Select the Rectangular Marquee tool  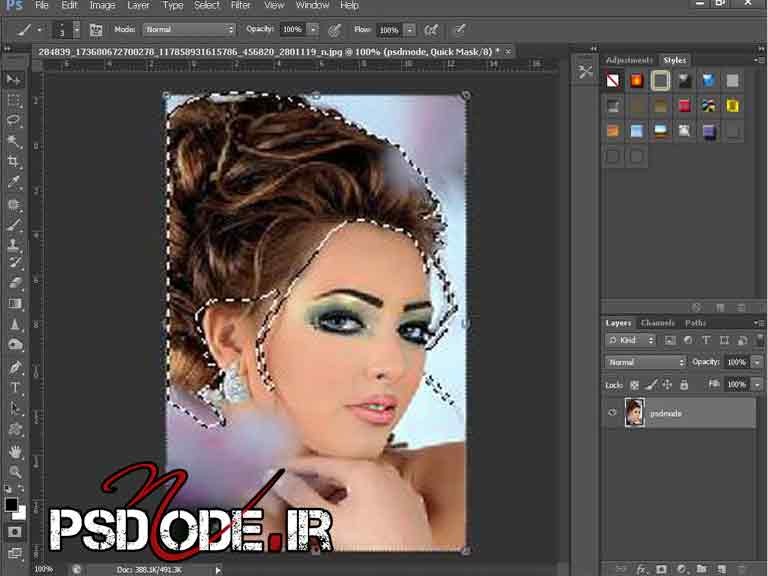(x=14, y=101)
